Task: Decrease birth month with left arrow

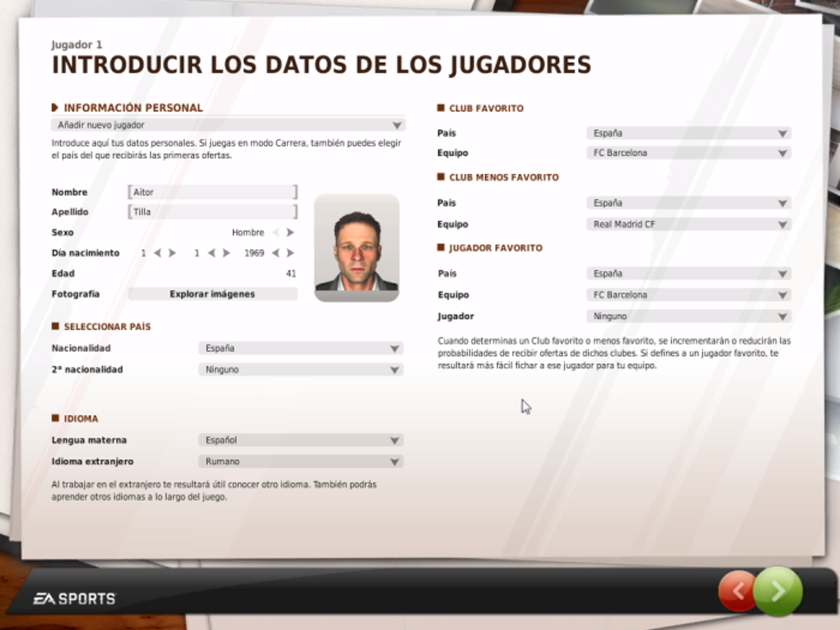Action: point(212,253)
